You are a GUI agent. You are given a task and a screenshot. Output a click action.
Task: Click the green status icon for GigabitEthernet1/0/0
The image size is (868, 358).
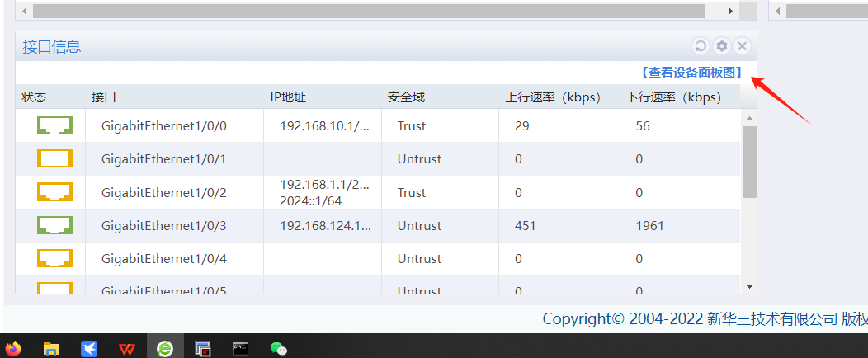coord(54,126)
